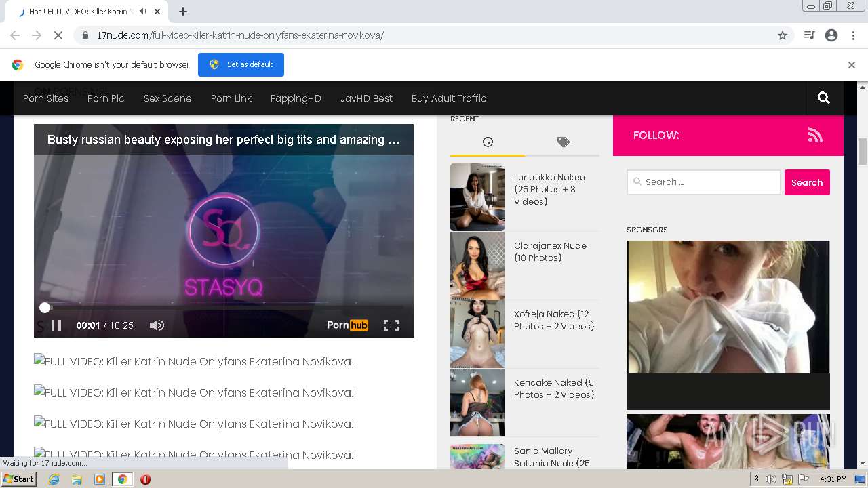Viewport: 868px width, 488px height.
Task: Select the Chrome taskbar icon
Action: [x=122, y=479]
